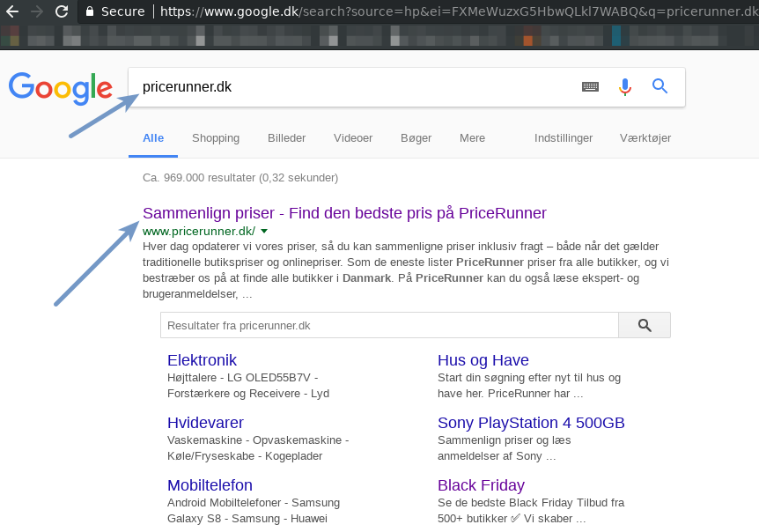759x532 pixels.
Task: Switch to the Shopping tab
Action: pyautogui.click(x=216, y=138)
